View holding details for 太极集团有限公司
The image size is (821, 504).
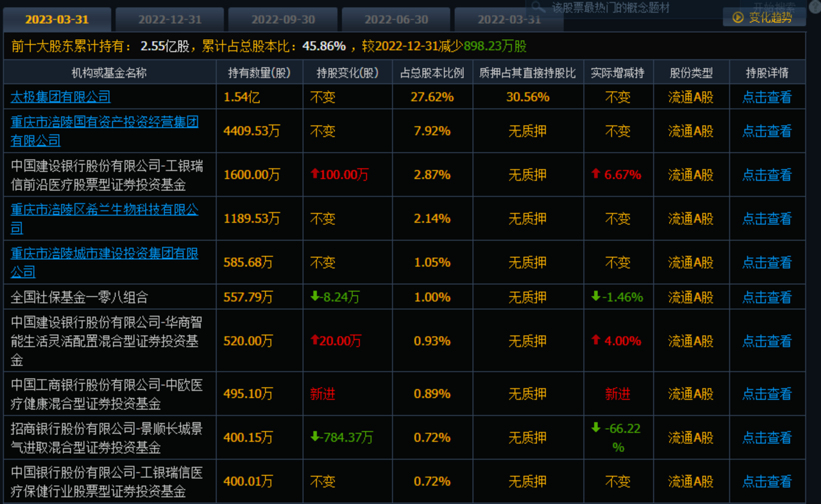point(767,97)
